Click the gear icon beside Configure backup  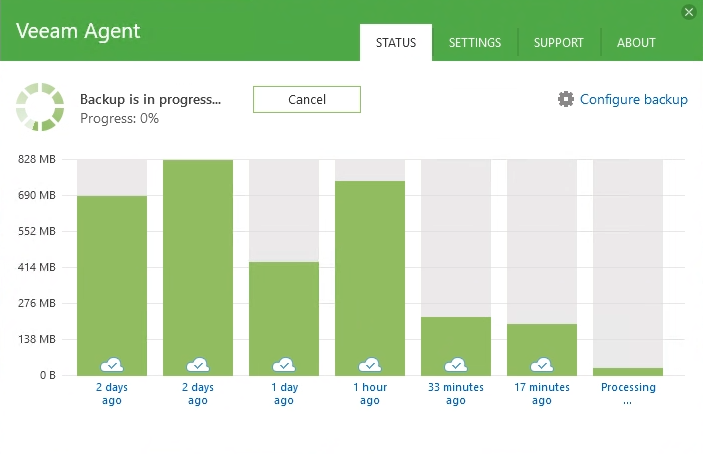(x=566, y=99)
